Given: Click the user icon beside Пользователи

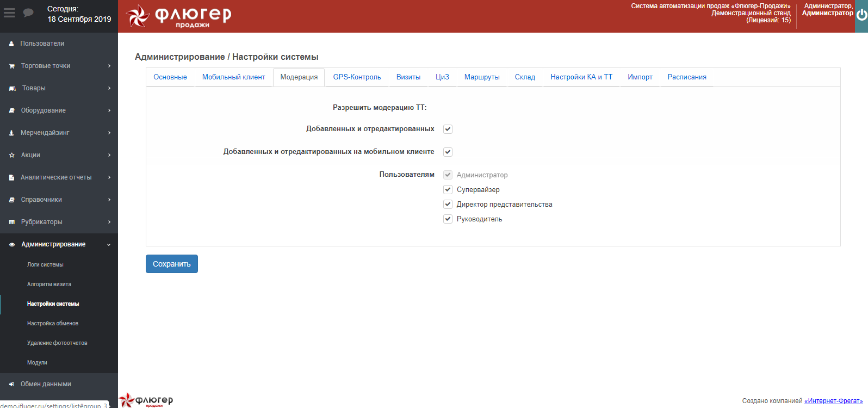Looking at the screenshot, I should (x=11, y=44).
